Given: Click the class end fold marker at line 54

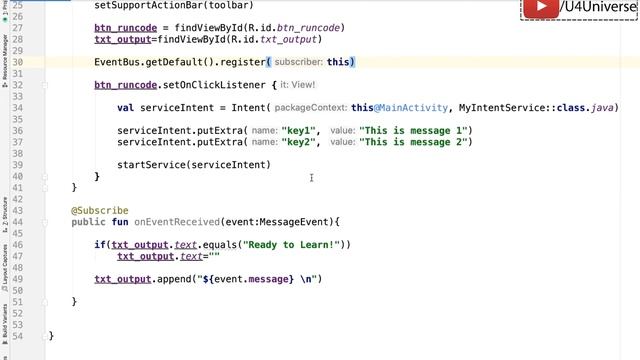Looking at the screenshot, I should pos(44,336).
